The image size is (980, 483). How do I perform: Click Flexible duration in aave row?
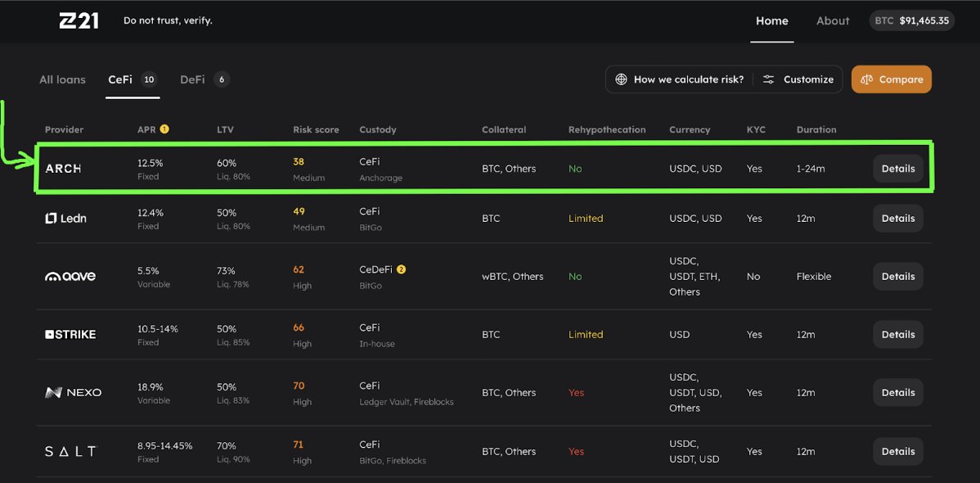[814, 277]
